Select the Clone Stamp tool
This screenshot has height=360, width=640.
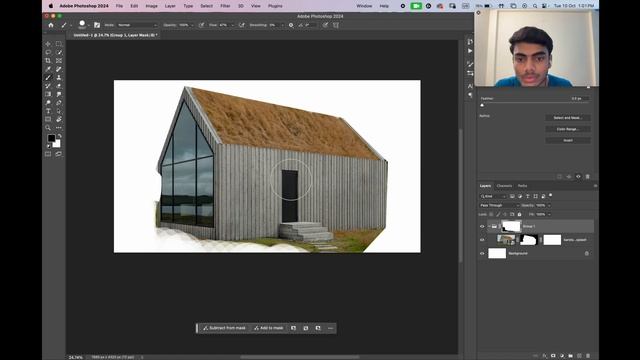click(x=59, y=78)
